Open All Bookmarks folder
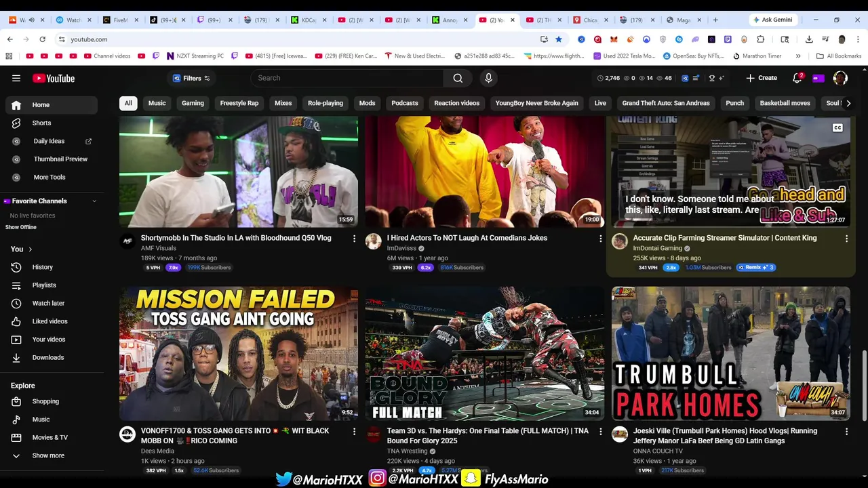 (839, 56)
